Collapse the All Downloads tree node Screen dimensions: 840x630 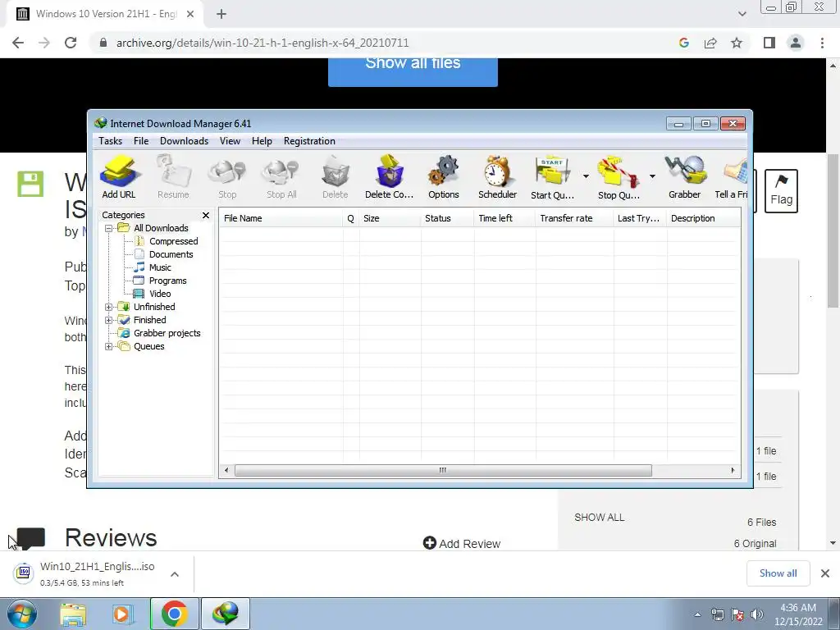(x=108, y=228)
